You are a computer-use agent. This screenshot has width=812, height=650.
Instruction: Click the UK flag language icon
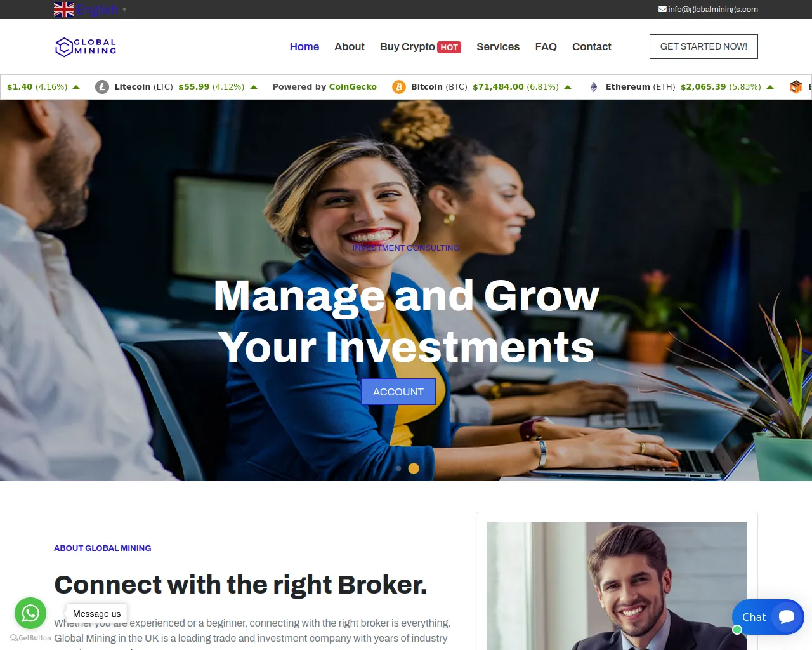click(64, 10)
